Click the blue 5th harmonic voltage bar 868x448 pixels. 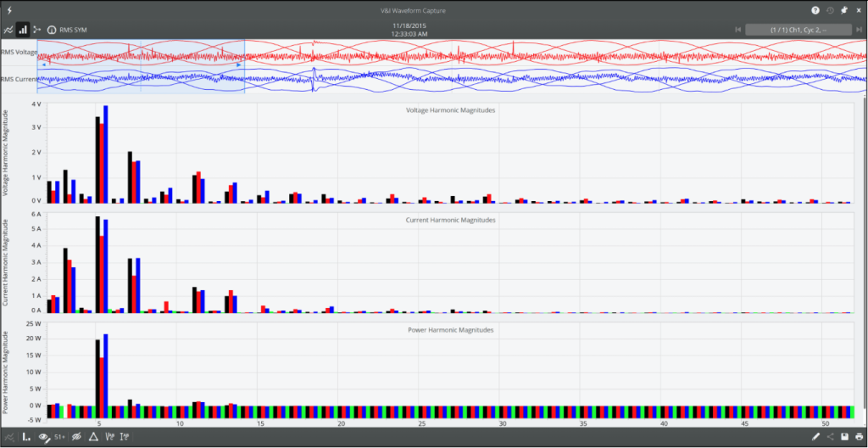pyautogui.click(x=106, y=154)
